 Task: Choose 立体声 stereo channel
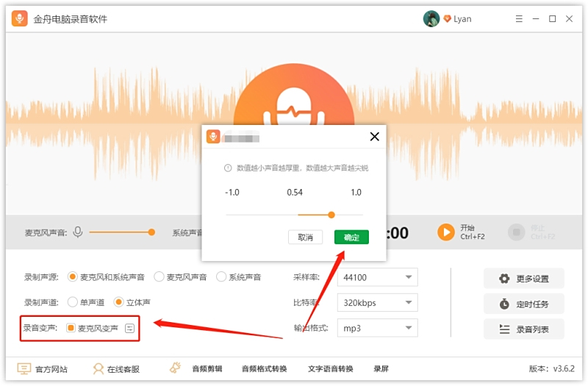118,302
